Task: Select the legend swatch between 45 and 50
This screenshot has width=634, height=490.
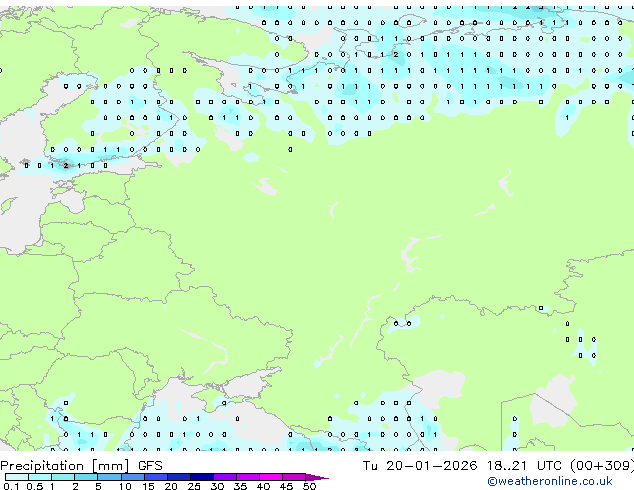Action: point(294,477)
